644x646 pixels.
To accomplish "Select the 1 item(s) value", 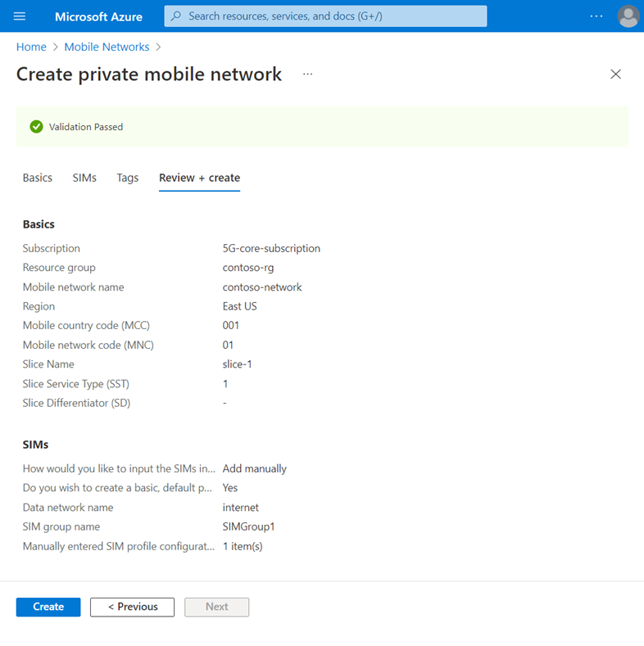I will pos(243,546).
